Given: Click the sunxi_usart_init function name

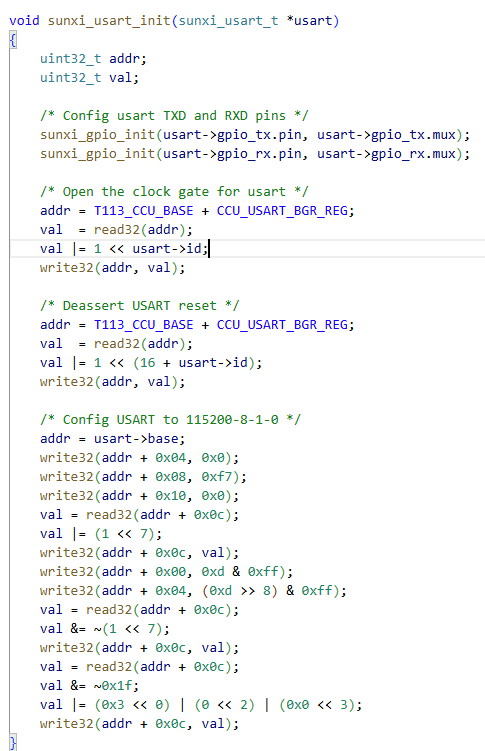Looking at the screenshot, I should pyautogui.click(x=109, y=21).
